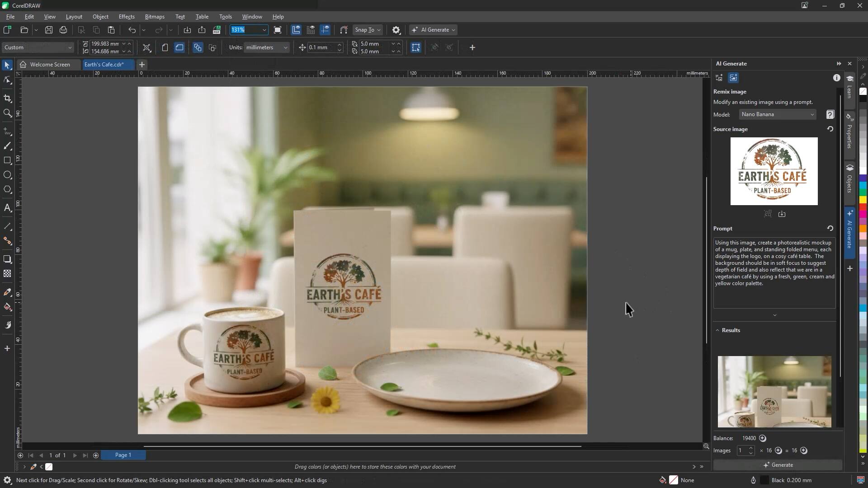Switch to the Earth's Cafe.cdr tab

(x=108, y=65)
